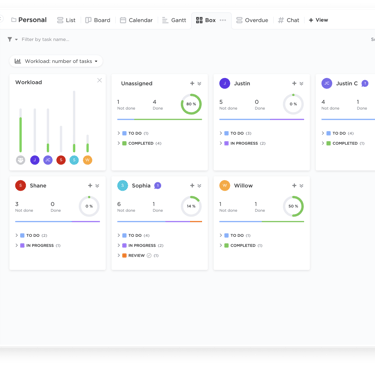Expand IN PROGRESS group in Justin's card

(221, 143)
